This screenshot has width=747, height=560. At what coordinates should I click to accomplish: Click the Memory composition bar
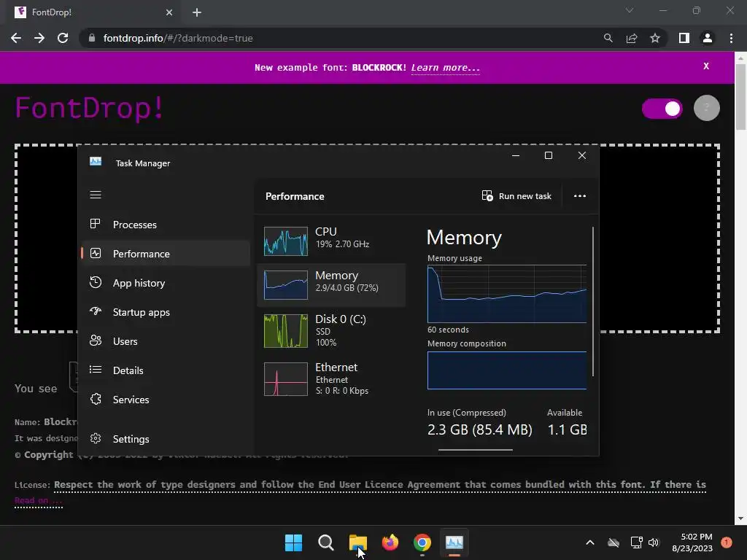pos(507,370)
